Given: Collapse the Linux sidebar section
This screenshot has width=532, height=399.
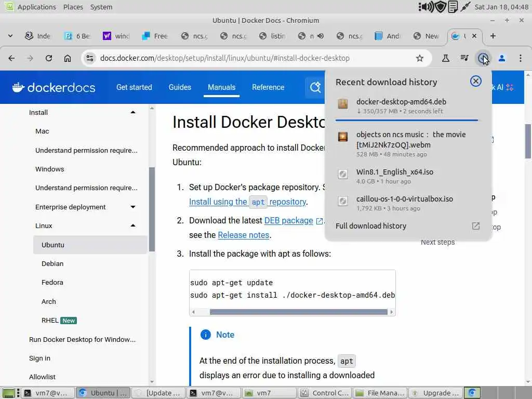Looking at the screenshot, I should [x=133, y=225].
